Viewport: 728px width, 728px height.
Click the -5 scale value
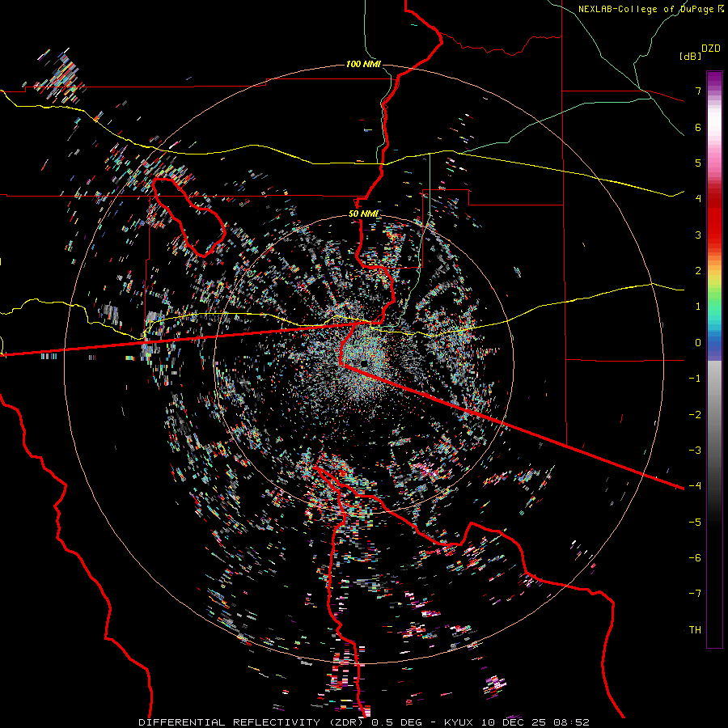695,523
